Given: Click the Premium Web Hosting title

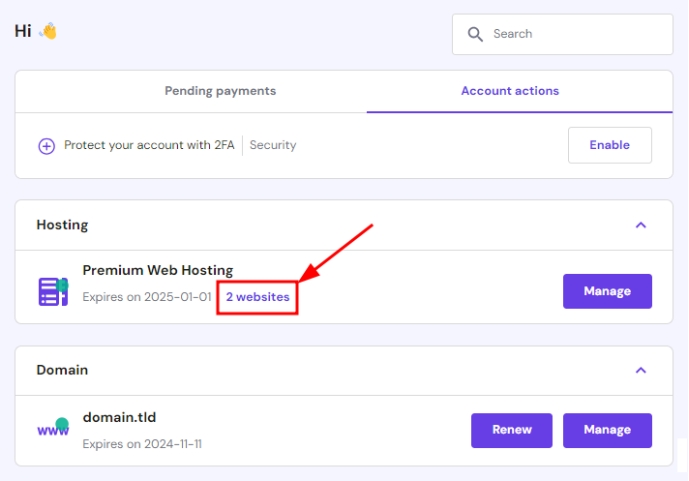Looking at the screenshot, I should pos(157,270).
